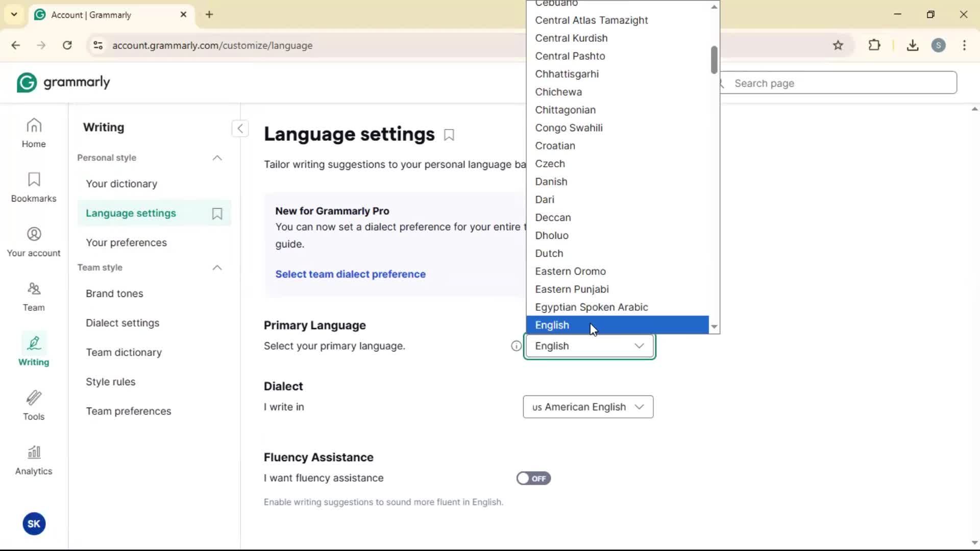Click the bookmark icon beside Language settings heading
980x551 pixels.
point(449,135)
